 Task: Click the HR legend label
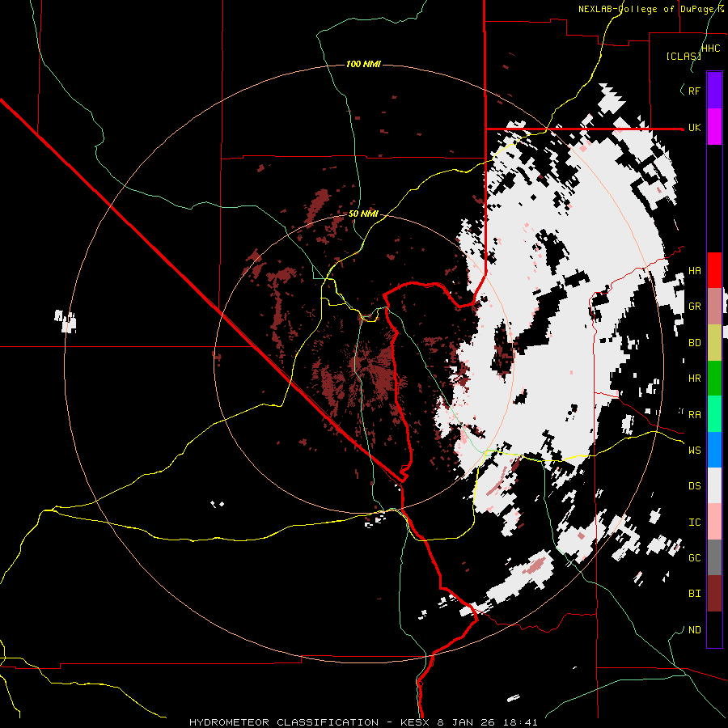[694, 379]
